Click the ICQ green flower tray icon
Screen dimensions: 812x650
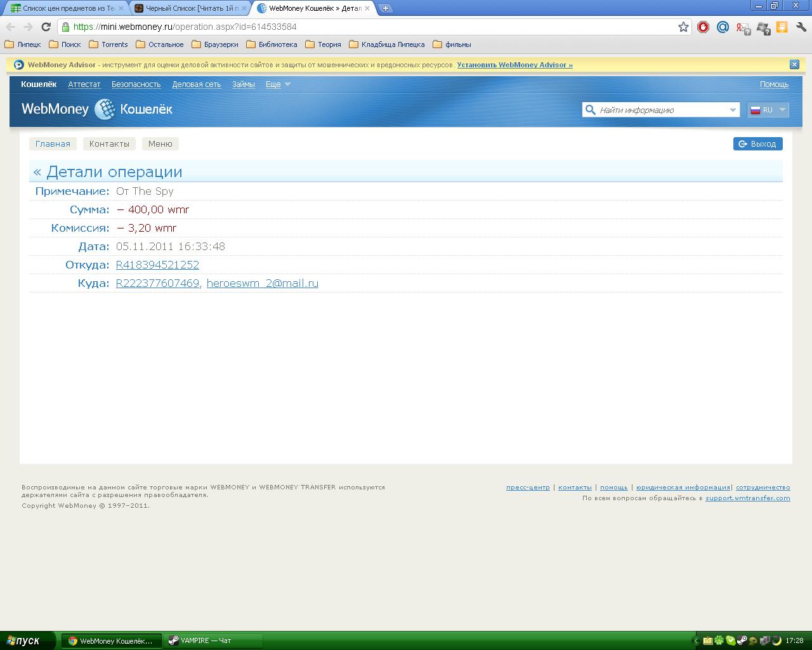(x=719, y=640)
